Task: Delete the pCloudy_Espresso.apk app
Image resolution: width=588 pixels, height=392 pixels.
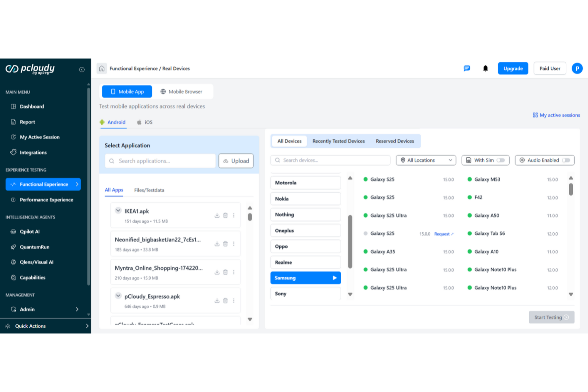Action: [225, 301]
